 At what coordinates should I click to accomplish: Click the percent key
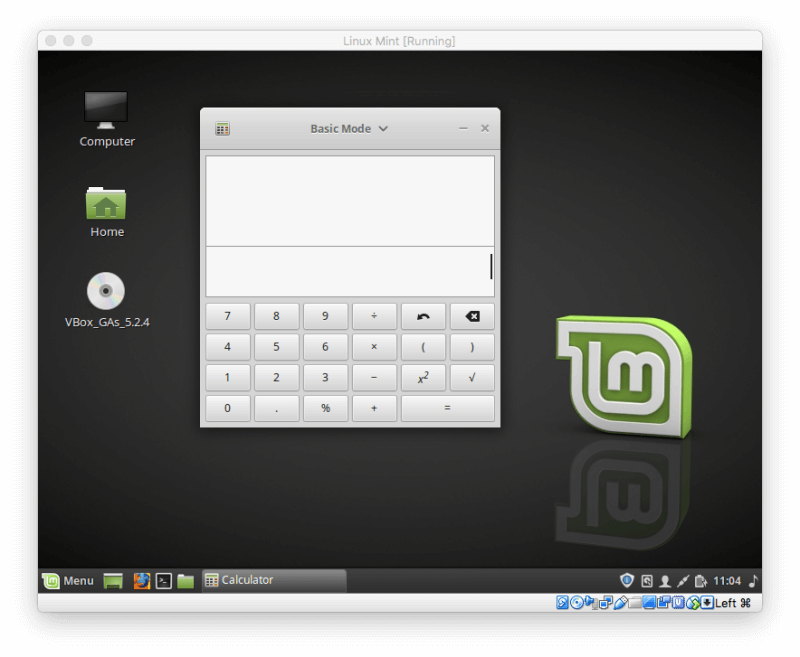pos(325,408)
